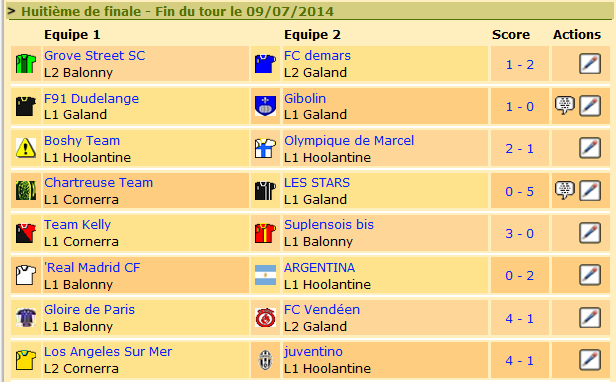The width and height of the screenshot is (616, 382).
Task: Open the FC demars team page
Action: coord(317,55)
